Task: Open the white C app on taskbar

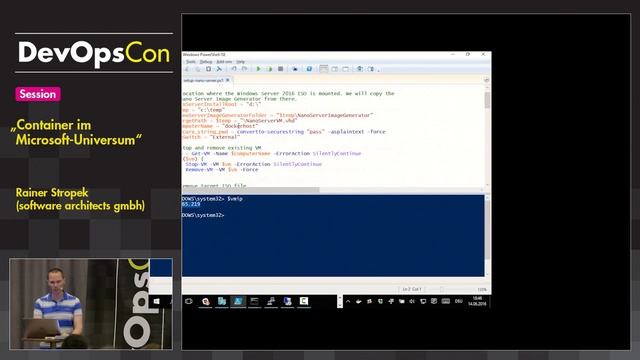Action: pos(304,301)
